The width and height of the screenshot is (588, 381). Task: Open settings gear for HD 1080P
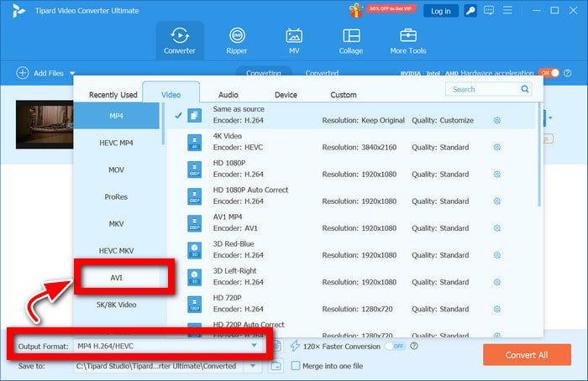pyautogui.click(x=497, y=175)
